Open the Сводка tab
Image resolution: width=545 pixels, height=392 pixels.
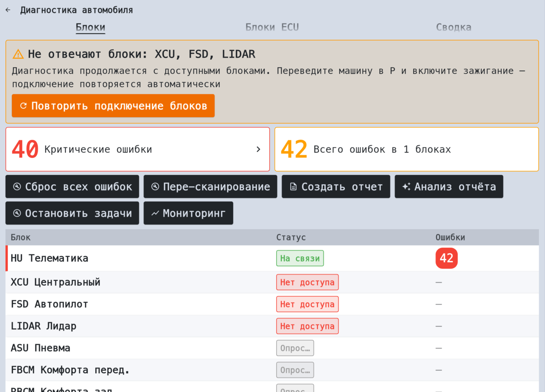(x=454, y=27)
